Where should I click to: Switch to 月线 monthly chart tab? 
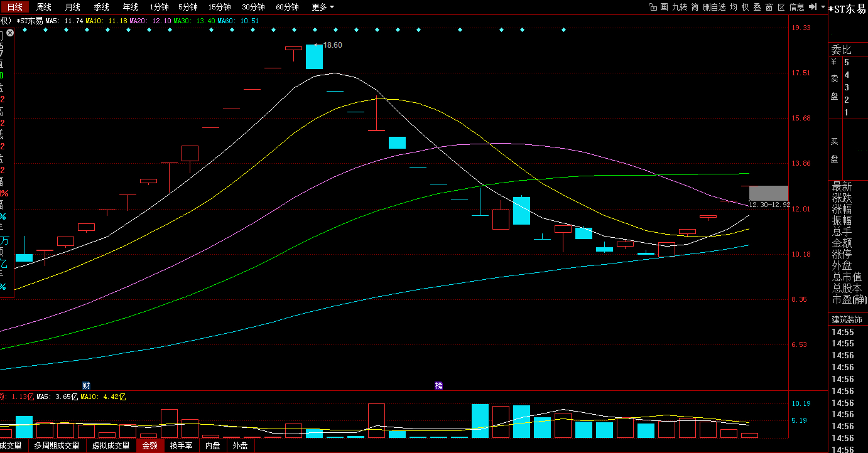(73, 7)
